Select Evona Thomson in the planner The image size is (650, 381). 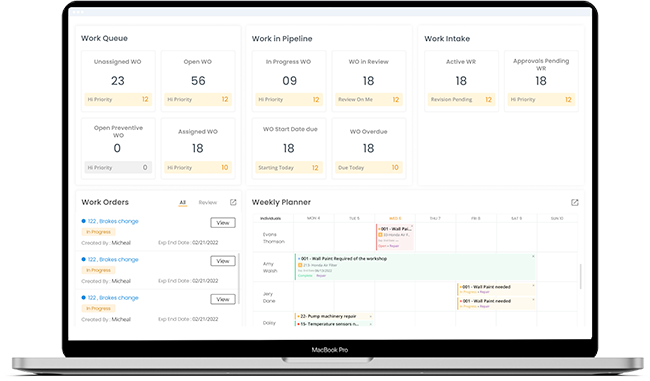(x=274, y=238)
